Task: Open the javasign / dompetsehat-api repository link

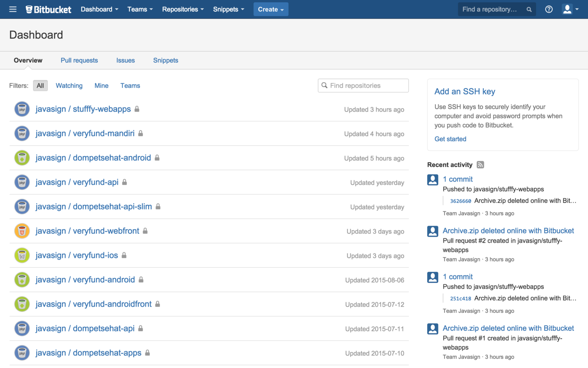Action: [x=85, y=328]
